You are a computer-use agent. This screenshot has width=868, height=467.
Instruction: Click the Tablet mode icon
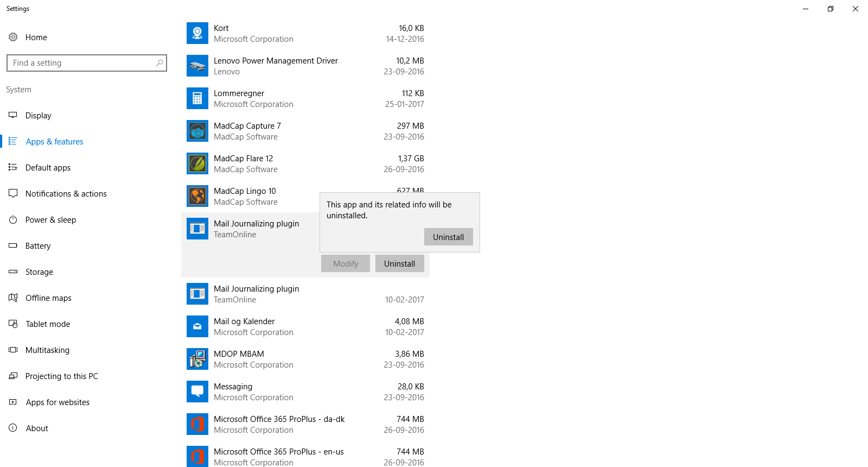tap(13, 324)
